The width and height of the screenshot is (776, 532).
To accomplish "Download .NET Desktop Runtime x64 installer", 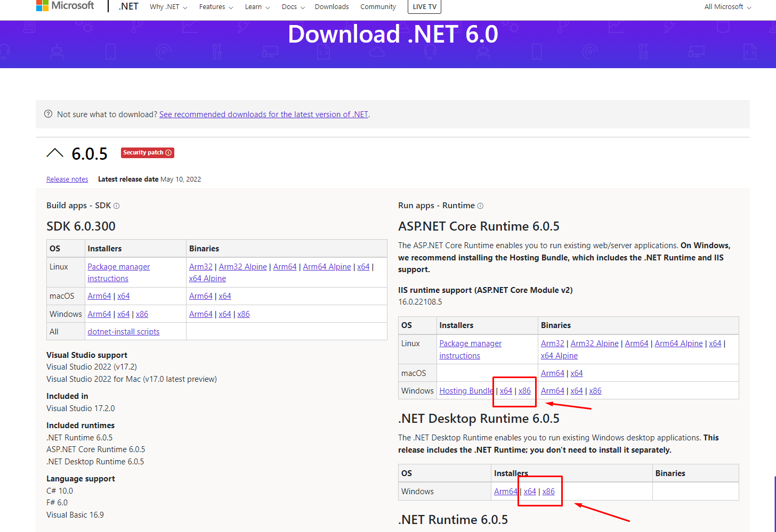I will tap(530, 492).
